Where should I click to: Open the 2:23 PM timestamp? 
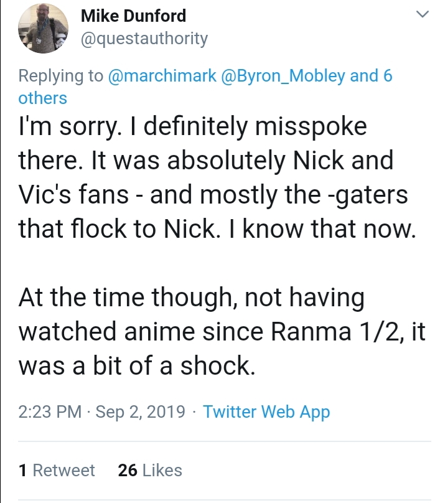coord(50,411)
